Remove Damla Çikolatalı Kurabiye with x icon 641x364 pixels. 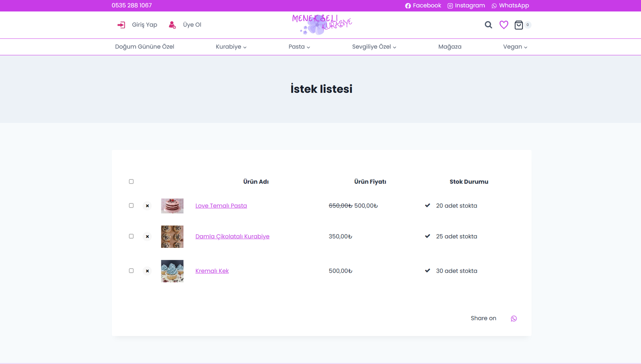(147, 237)
